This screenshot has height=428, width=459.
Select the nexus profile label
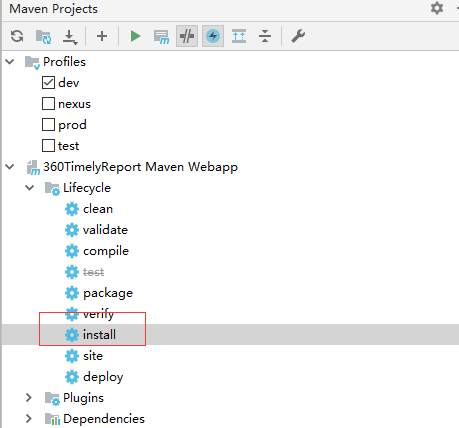tap(74, 104)
